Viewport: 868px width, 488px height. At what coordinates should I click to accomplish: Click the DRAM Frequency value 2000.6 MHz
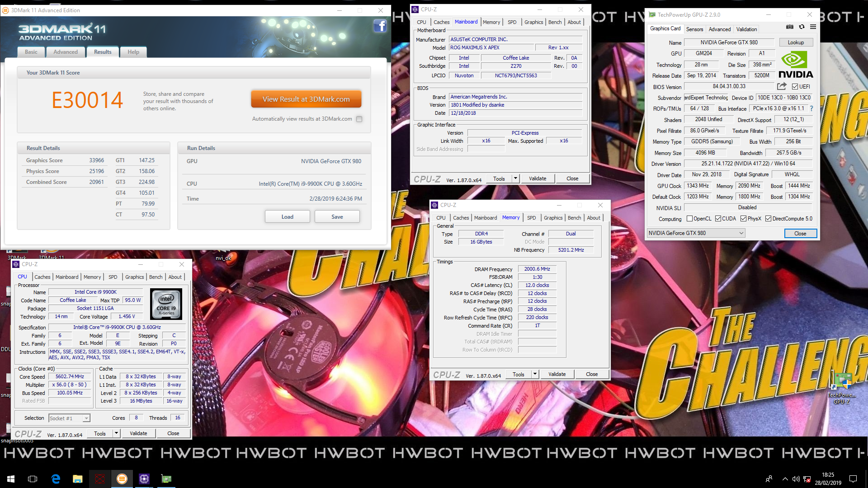point(537,269)
